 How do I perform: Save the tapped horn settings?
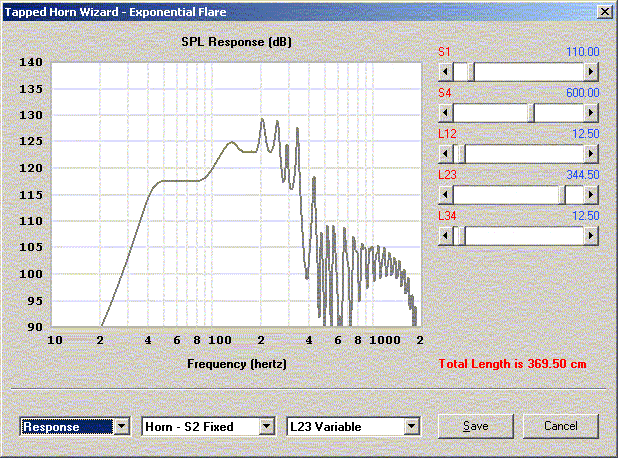476,426
